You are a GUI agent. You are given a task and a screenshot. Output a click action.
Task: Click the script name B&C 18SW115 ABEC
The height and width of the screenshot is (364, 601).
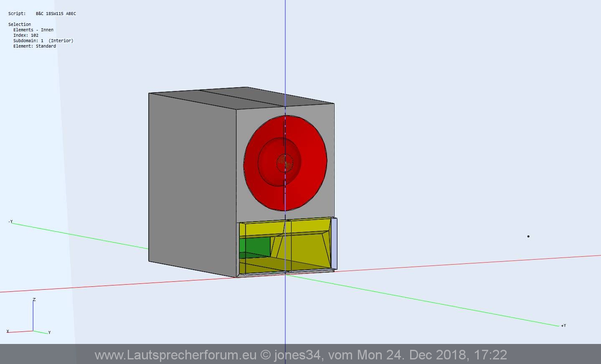pos(56,13)
